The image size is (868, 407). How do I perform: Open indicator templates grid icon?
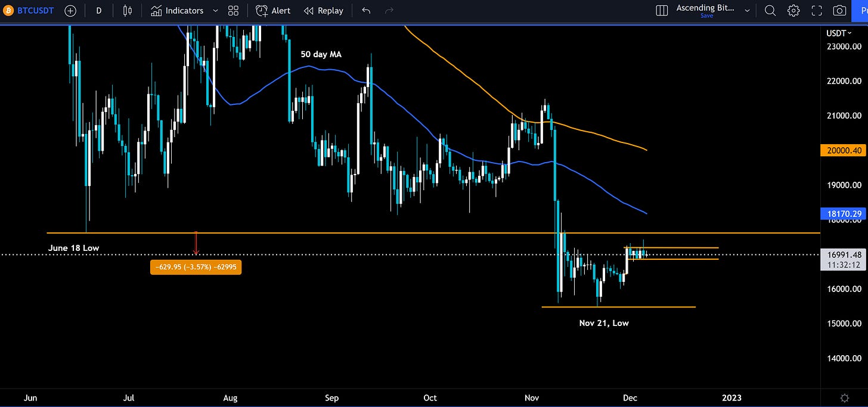pyautogui.click(x=233, y=11)
